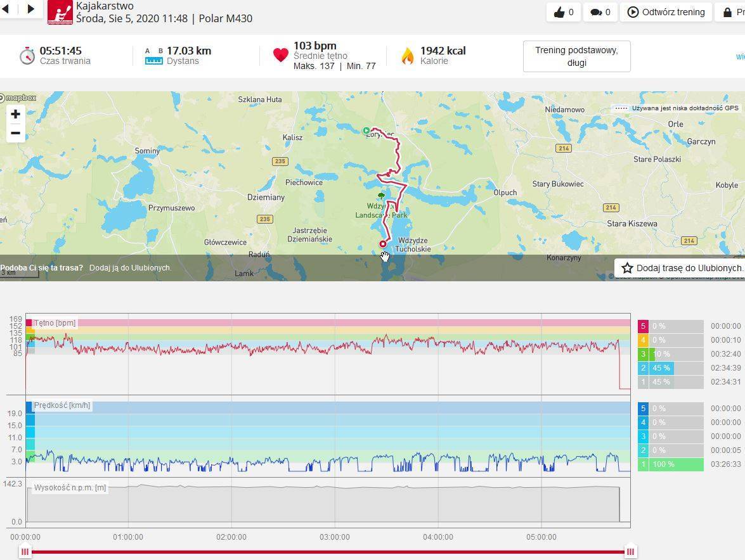Image resolution: width=745 pixels, height=560 pixels.
Task: Click the heart icon beside average heart rate
Action: click(280, 56)
